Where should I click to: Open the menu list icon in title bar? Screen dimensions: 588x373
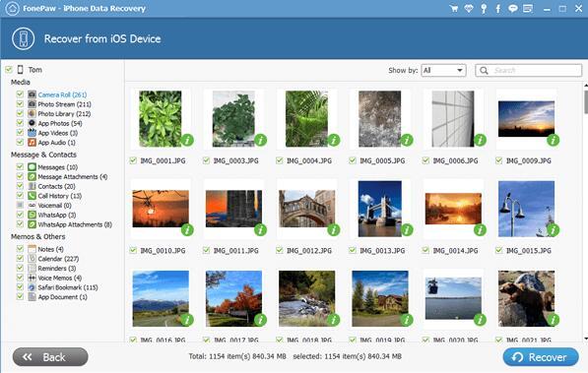coord(528,8)
